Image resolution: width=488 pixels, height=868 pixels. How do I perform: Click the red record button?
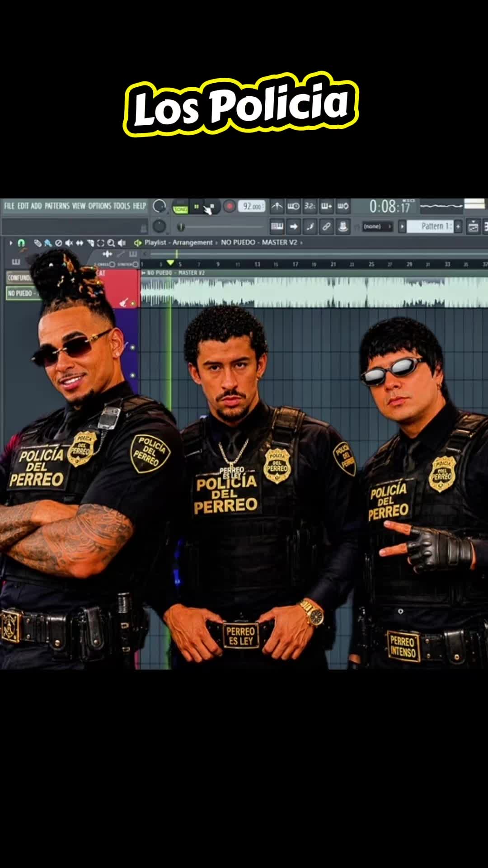[x=230, y=207]
